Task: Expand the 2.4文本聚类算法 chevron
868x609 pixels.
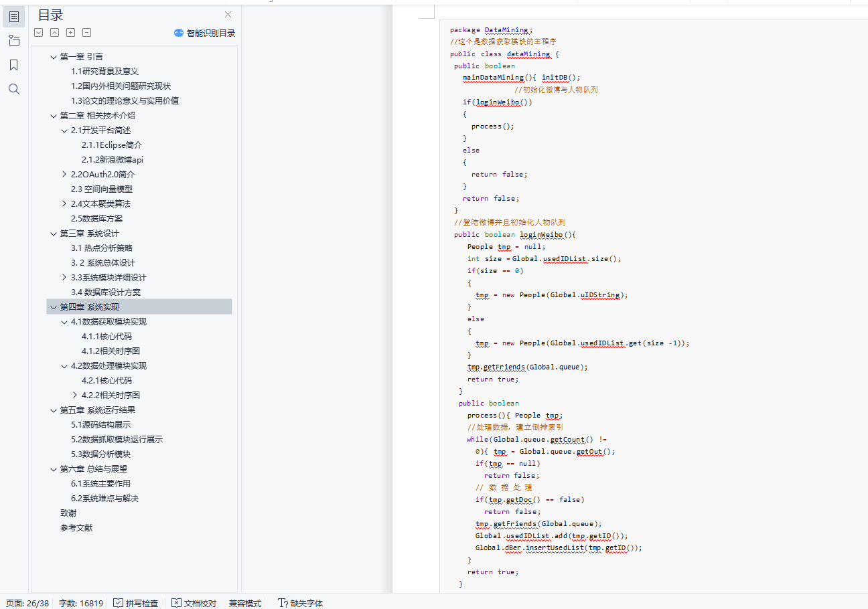Action: click(64, 204)
